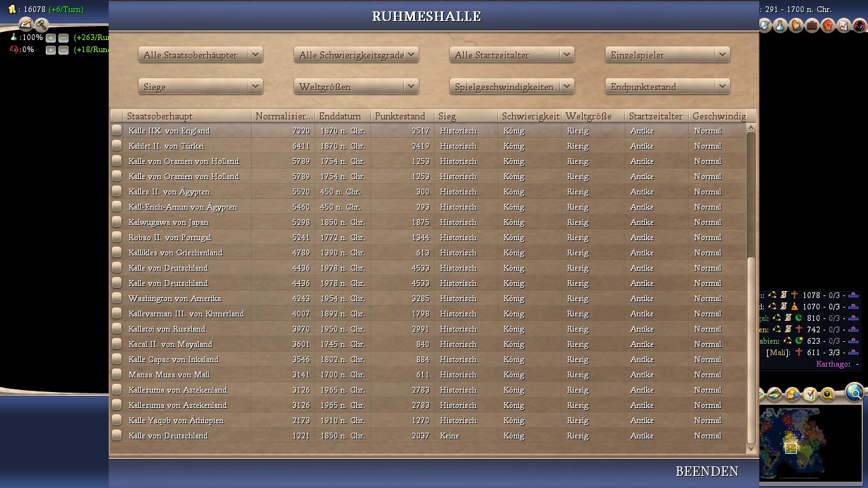Viewport: 868px width, 488px height.
Task: Open the victory conditions checkmark icon
Action: (x=810, y=395)
